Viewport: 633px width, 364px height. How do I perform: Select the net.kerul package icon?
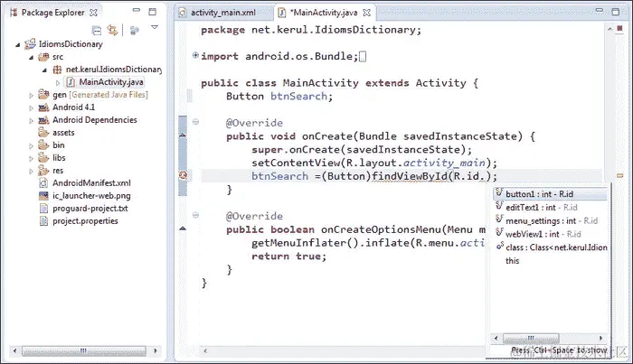pos(57,70)
